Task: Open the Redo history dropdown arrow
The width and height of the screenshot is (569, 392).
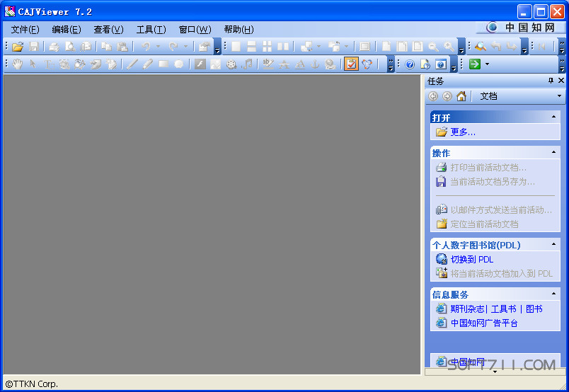Action: (185, 47)
